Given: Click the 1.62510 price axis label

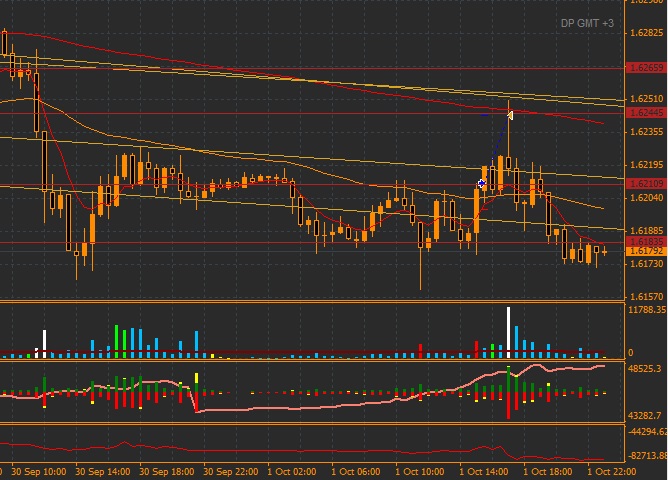Looking at the screenshot, I should pyautogui.click(x=646, y=99).
